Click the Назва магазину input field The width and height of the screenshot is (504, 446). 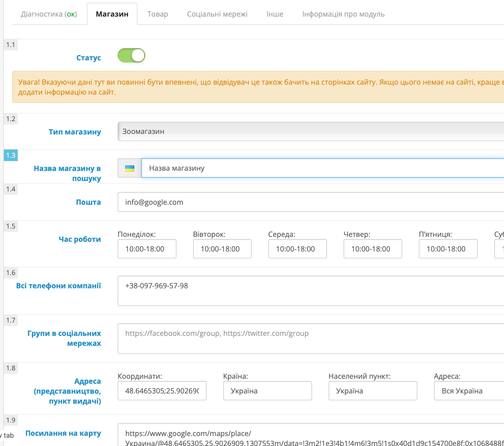tap(323, 168)
